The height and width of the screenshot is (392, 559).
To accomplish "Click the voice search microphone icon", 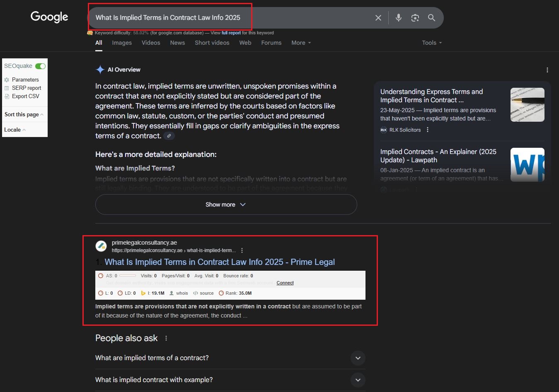I will click(x=398, y=18).
